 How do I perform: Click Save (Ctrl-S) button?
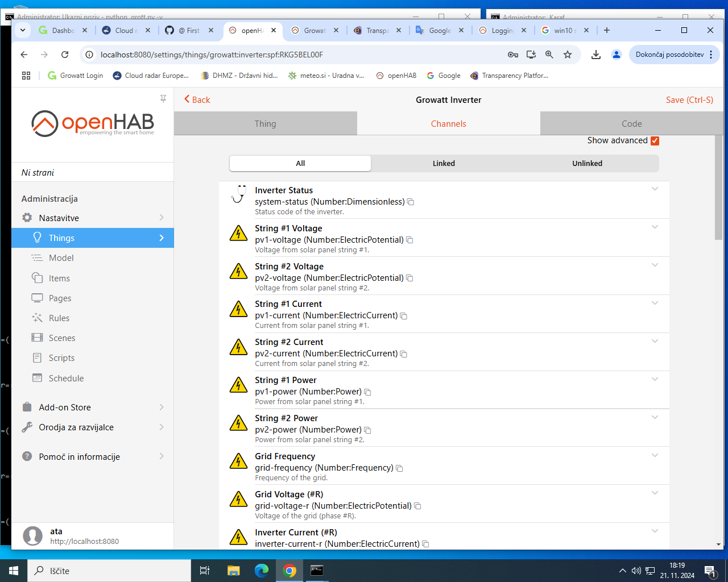[689, 100]
